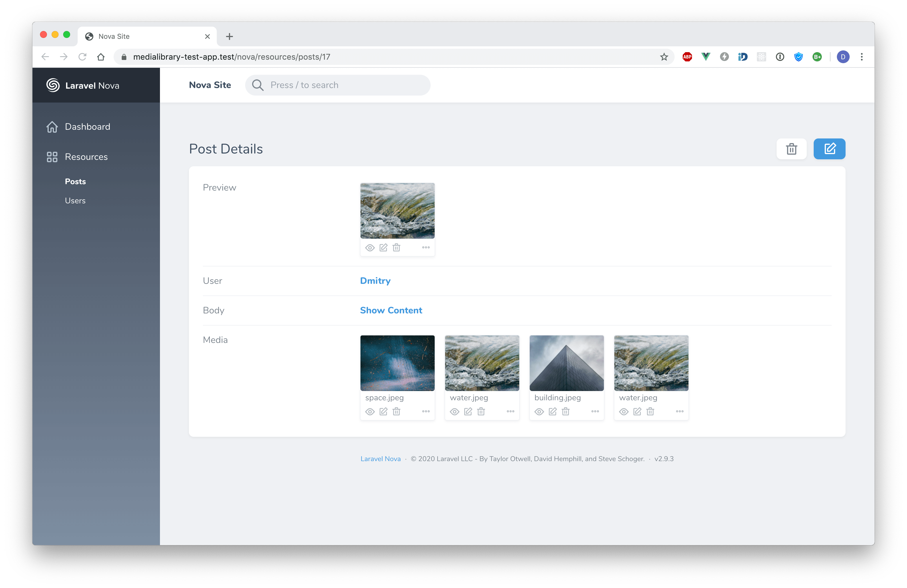Click the Vue devtools extension icon
The width and height of the screenshot is (907, 588).
pyautogui.click(x=706, y=57)
